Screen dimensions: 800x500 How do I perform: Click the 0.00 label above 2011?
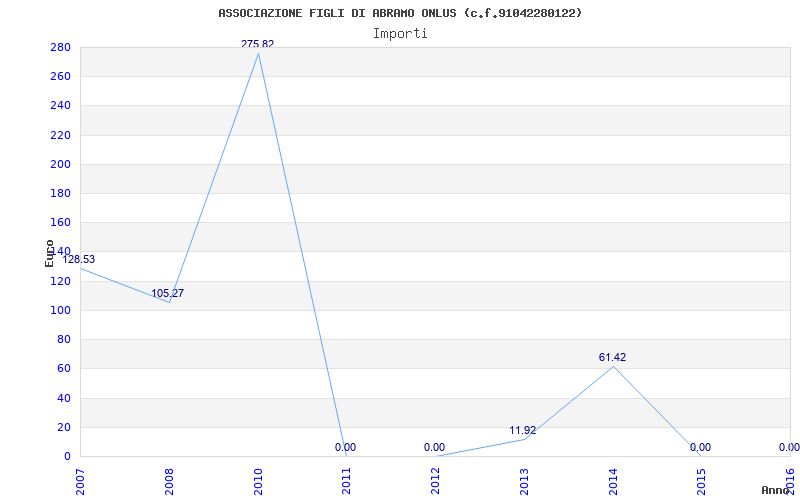[x=345, y=447]
